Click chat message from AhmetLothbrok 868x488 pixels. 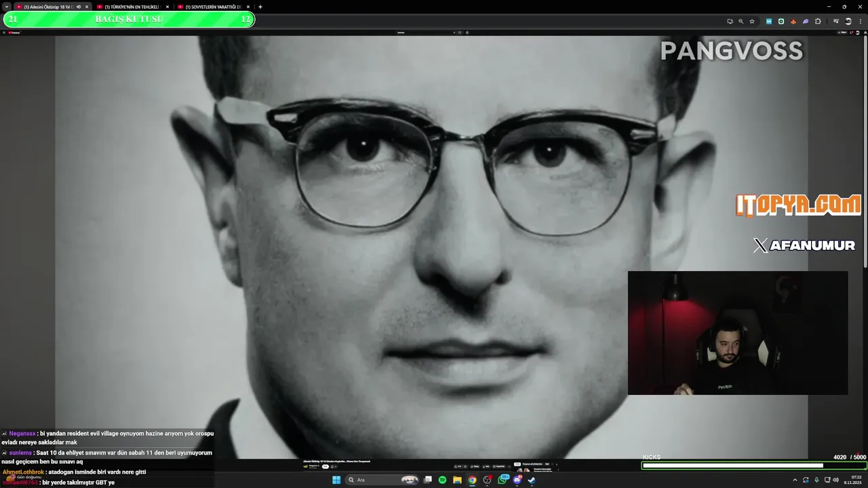[x=75, y=472]
